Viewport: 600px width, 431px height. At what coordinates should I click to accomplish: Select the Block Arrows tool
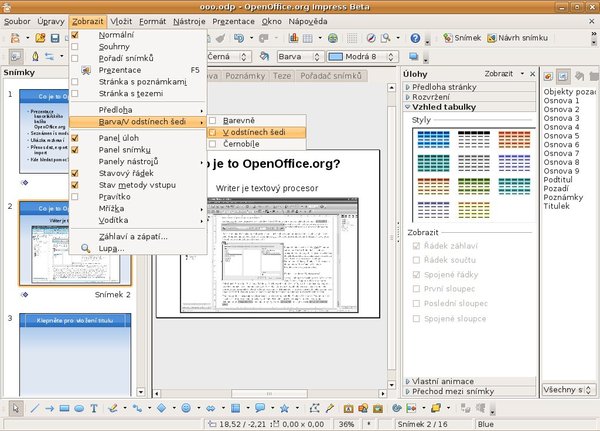click(211, 408)
